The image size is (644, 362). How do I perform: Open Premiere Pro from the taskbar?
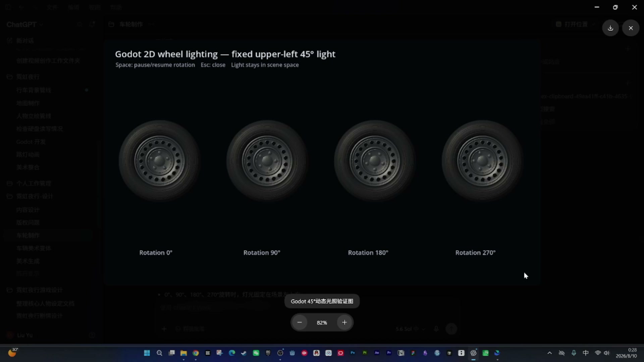click(x=389, y=353)
